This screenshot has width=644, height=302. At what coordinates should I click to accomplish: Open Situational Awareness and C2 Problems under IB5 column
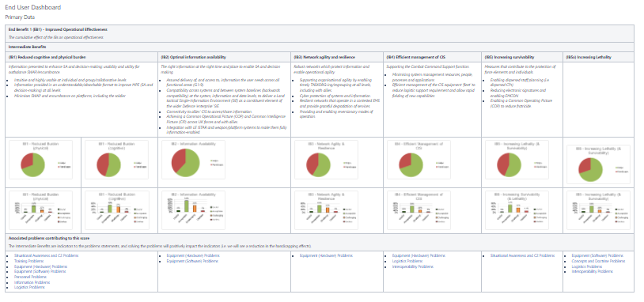click(522, 255)
